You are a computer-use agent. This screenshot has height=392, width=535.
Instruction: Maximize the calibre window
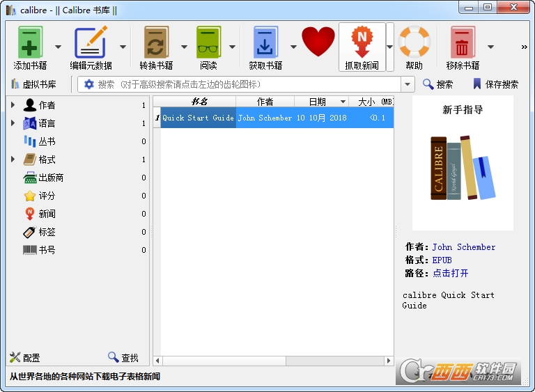(x=488, y=8)
